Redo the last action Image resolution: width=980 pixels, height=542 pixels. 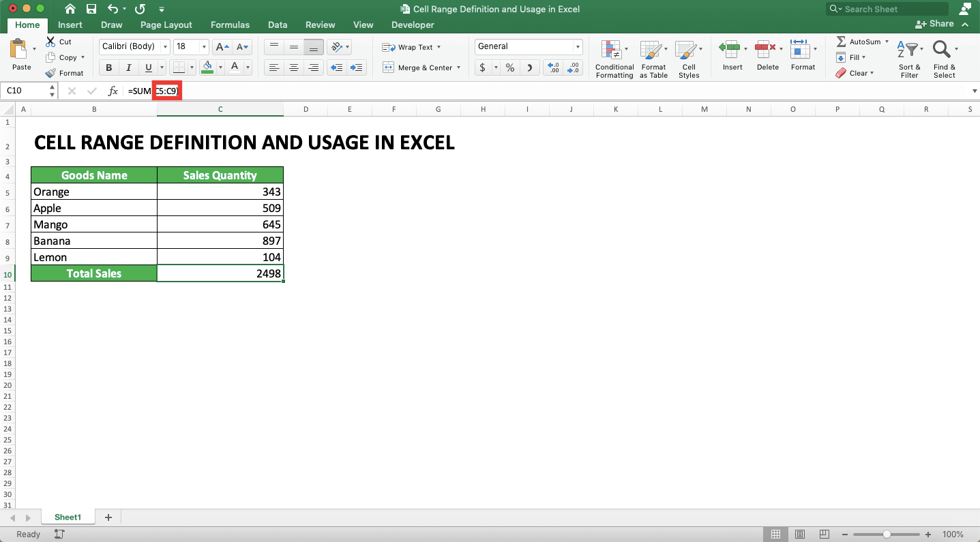coord(140,10)
